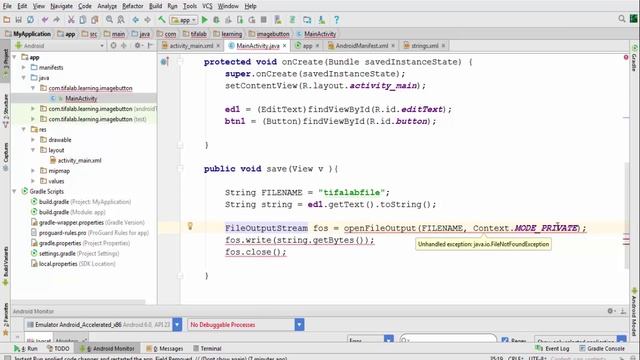Open the VCS menu
Image resolution: width=640 pixels, height=360 pixels.
tap(207, 6)
